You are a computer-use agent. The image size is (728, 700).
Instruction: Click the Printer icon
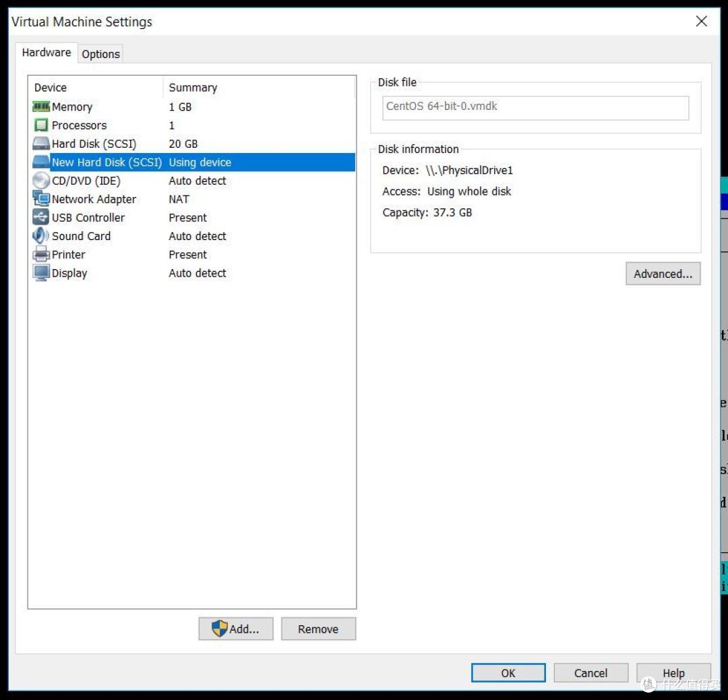pos(41,254)
